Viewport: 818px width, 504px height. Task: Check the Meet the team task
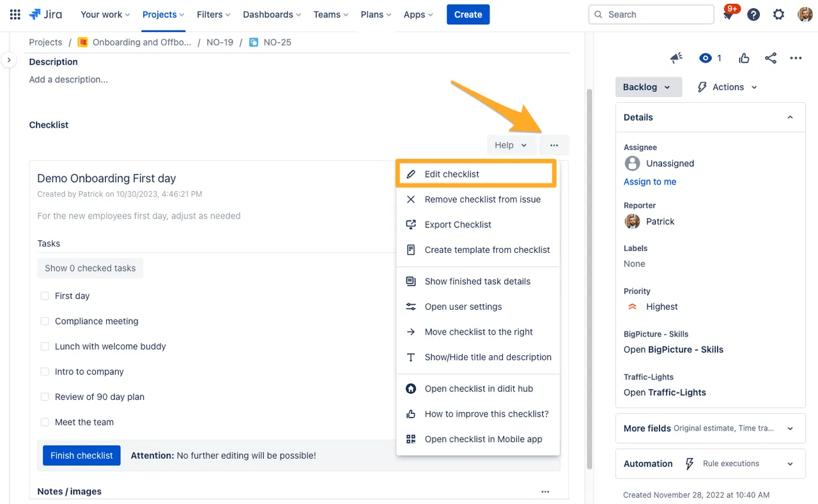(x=45, y=422)
